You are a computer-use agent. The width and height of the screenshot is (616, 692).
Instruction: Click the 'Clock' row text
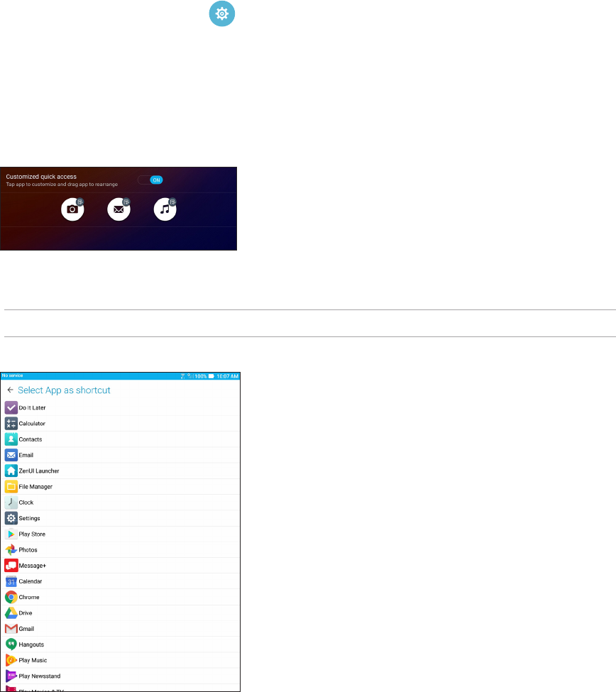click(26, 502)
